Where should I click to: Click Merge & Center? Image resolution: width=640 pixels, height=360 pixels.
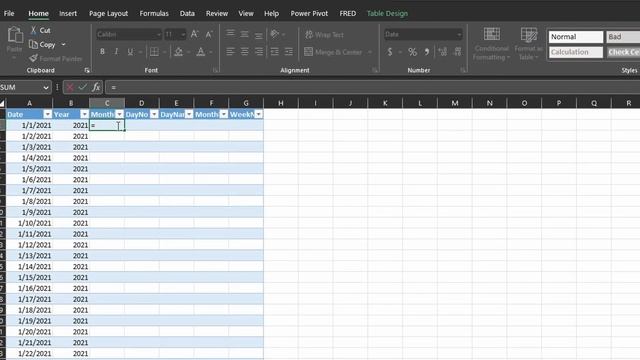333,52
